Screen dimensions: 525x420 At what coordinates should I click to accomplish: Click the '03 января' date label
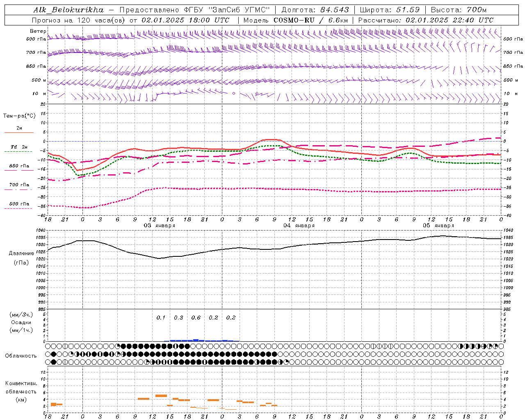point(159,225)
